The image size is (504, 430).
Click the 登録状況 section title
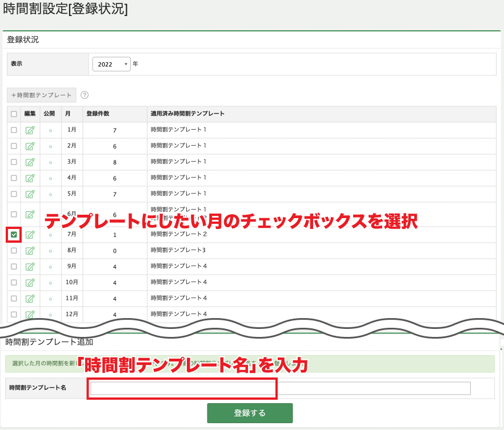pos(22,39)
